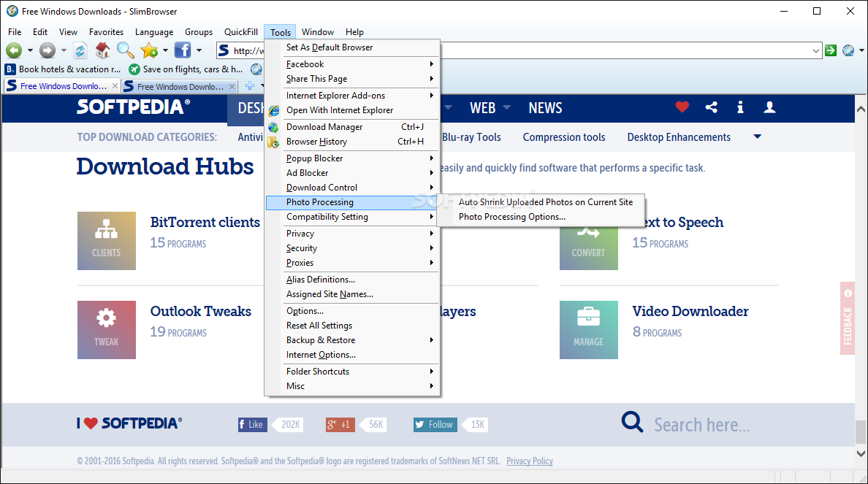The width and height of the screenshot is (868, 484).
Task: Open Browser History menu entry
Action: [x=352, y=142]
